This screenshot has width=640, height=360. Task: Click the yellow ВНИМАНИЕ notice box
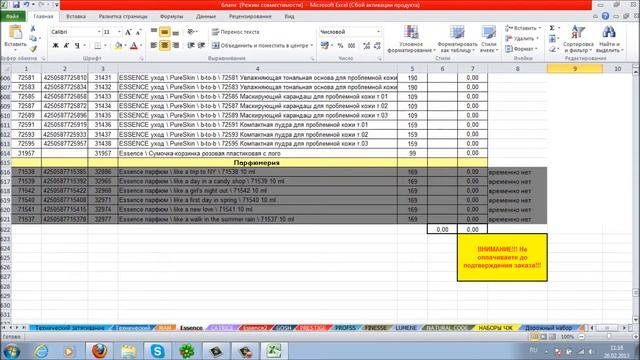pyautogui.click(x=502, y=258)
